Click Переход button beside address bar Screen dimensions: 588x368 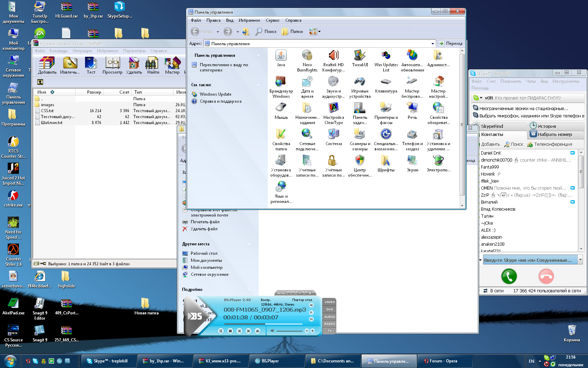tap(450, 44)
